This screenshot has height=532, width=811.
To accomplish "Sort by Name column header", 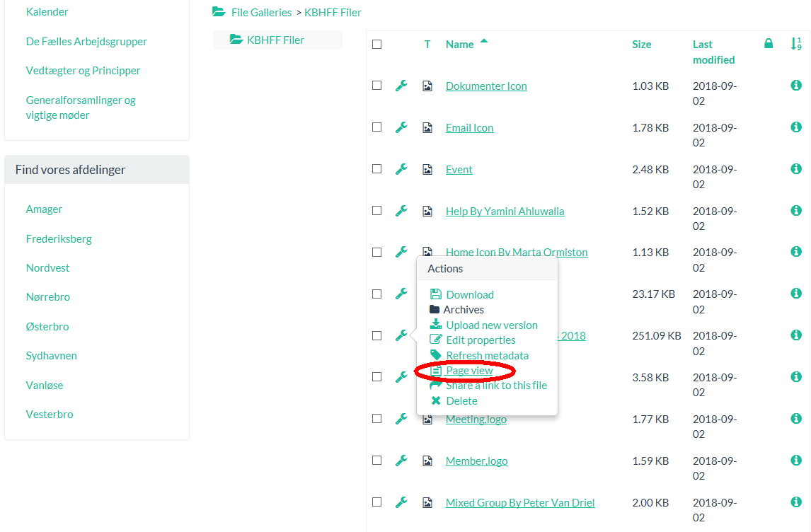I will coord(459,45).
